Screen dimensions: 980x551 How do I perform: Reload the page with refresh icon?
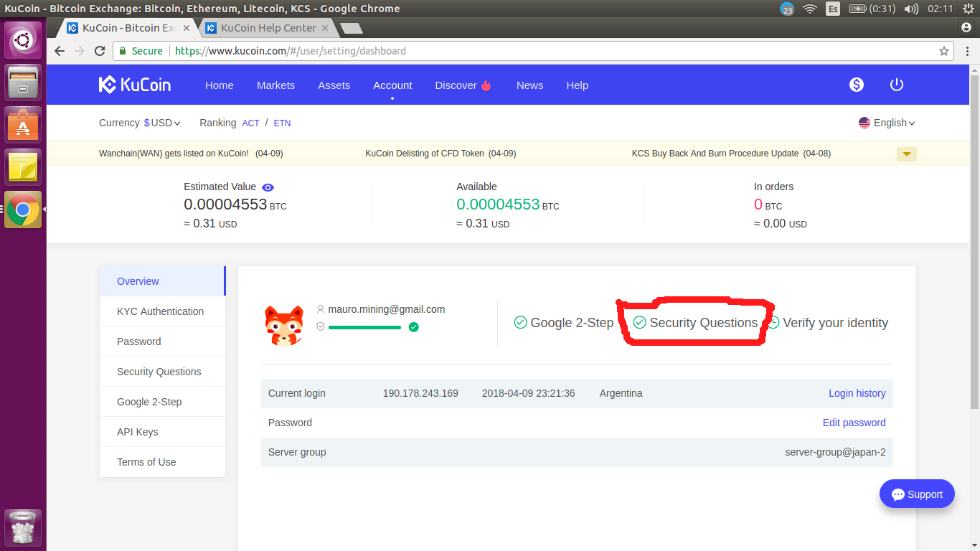(x=100, y=51)
